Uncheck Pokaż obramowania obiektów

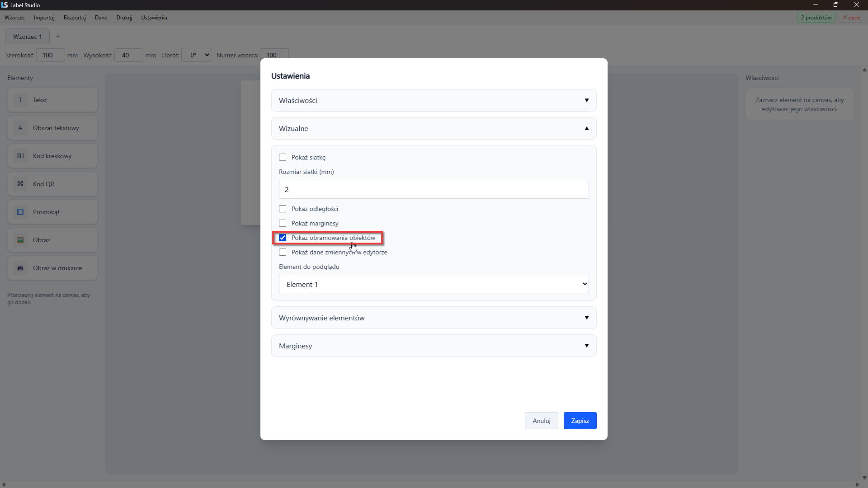coord(283,238)
